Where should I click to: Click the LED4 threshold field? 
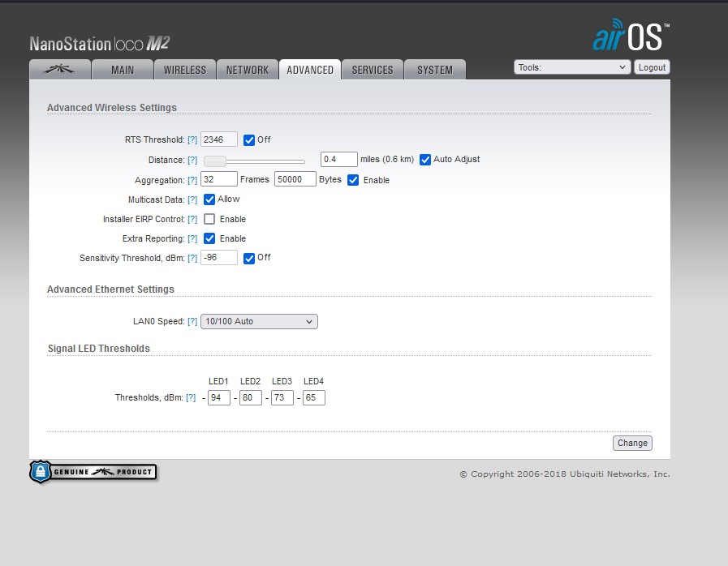tap(314, 397)
